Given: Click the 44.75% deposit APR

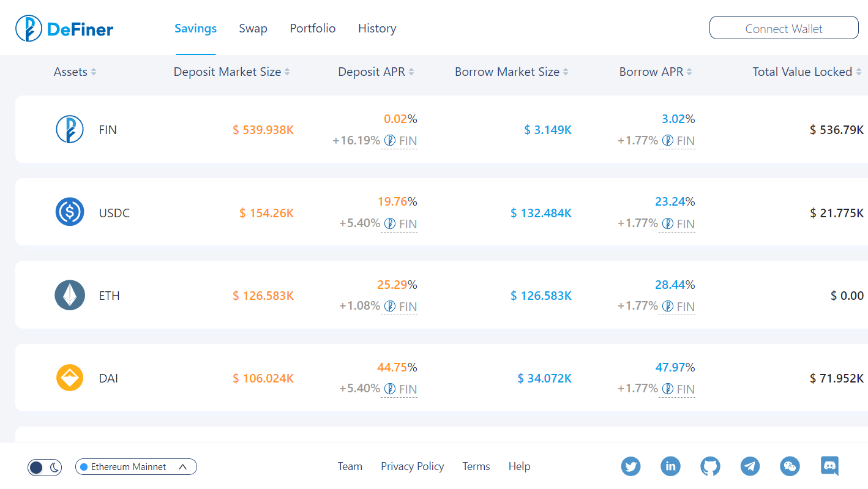Looking at the screenshot, I should click(397, 367).
